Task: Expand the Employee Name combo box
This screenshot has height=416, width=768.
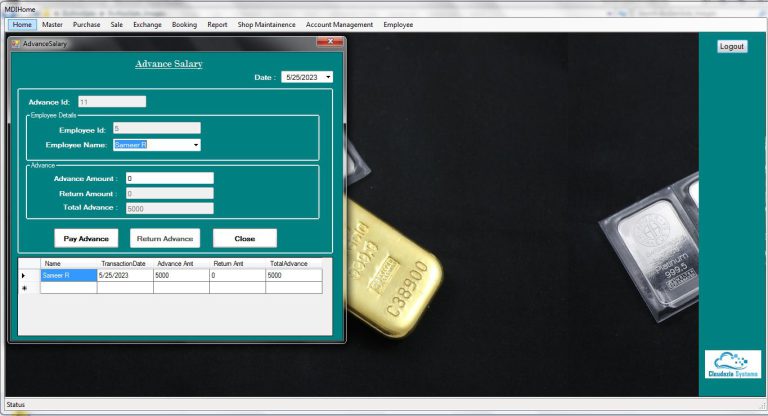Action: point(196,145)
